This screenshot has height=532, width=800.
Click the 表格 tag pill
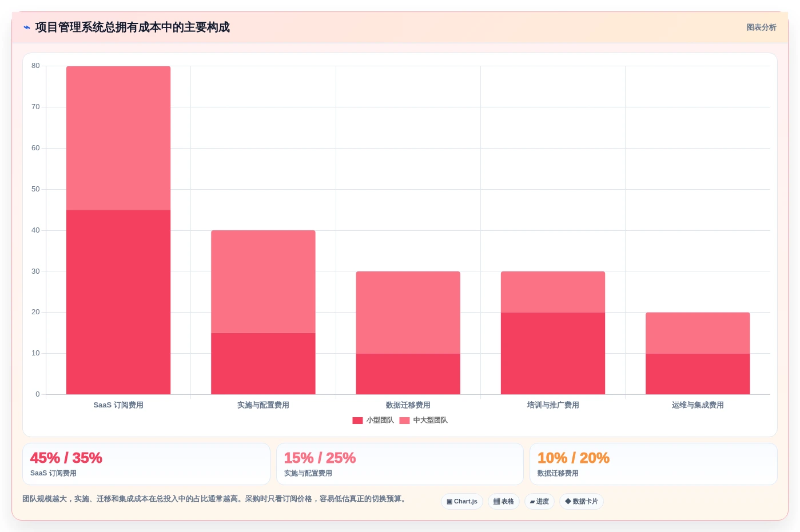coord(504,502)
